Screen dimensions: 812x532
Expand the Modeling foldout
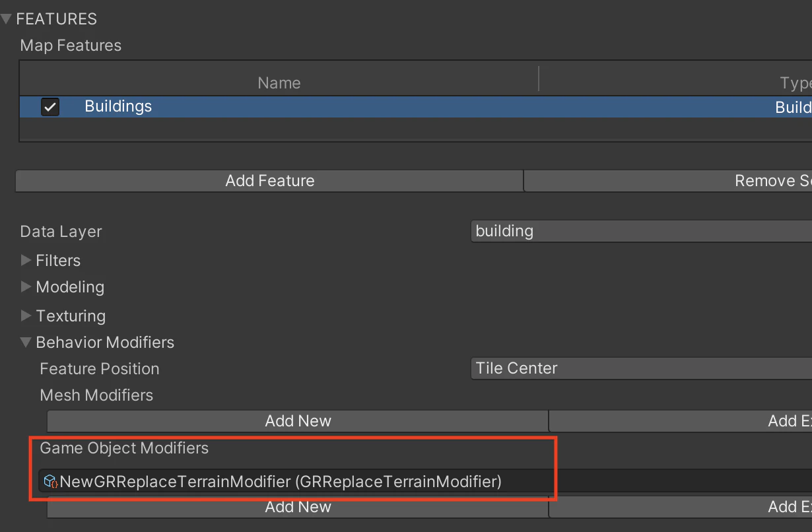[26, 287]
